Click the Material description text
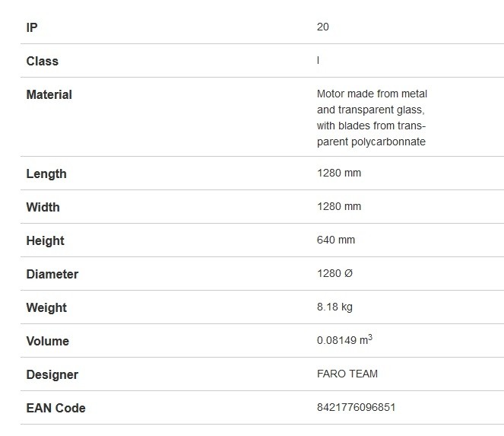This screenshot has height=436, width=504. tap(372, 118)
